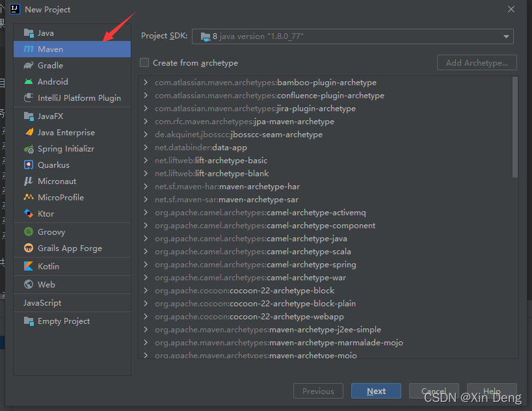This screenshot has height=411, width=532.
Task: Expand the jira-plugin-archetype node
Action: click(146, 108)
